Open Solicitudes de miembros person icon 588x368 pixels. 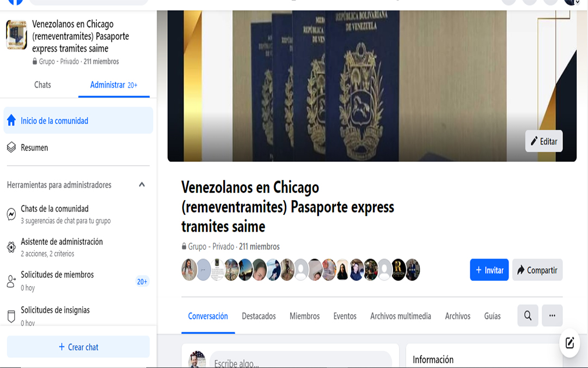click(11, 281)
